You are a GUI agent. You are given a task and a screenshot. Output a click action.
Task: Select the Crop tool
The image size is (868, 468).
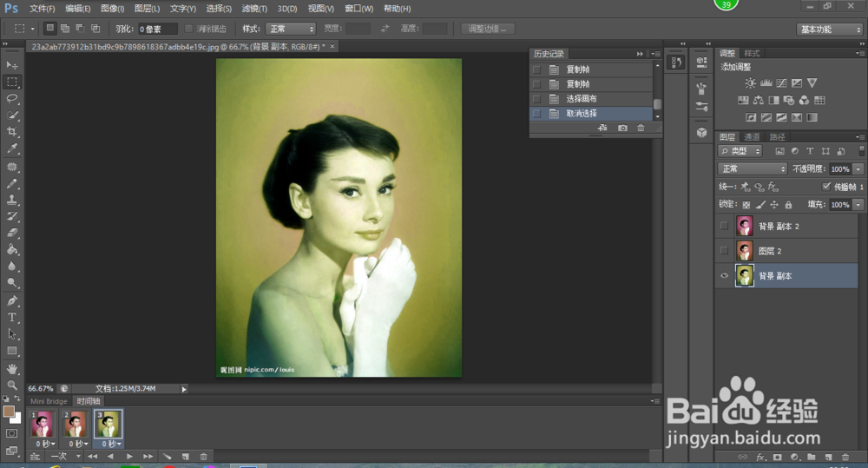click(x=12, y=132)
